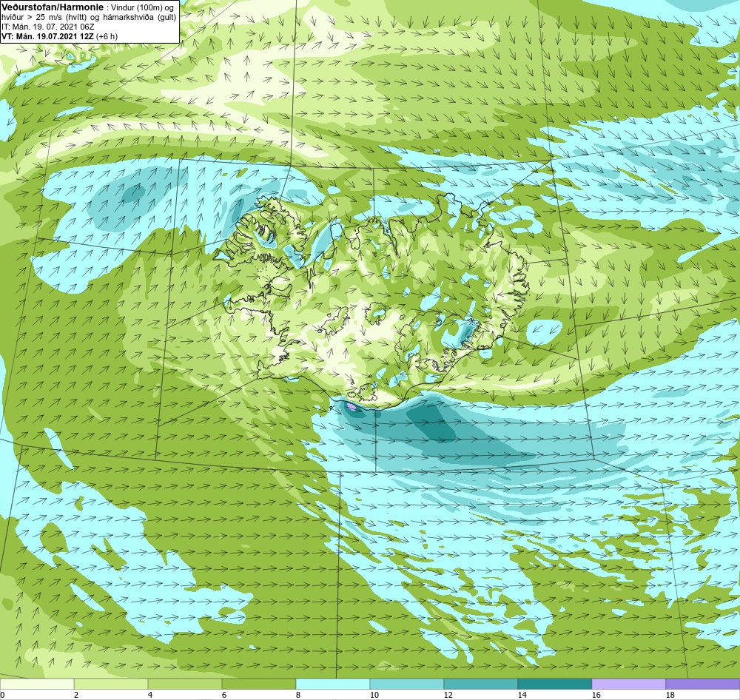This screenshot has width=740, height=700.
Task: Click the 'Veðurstofan/Harmonie' title text
Action: point(52,7)
